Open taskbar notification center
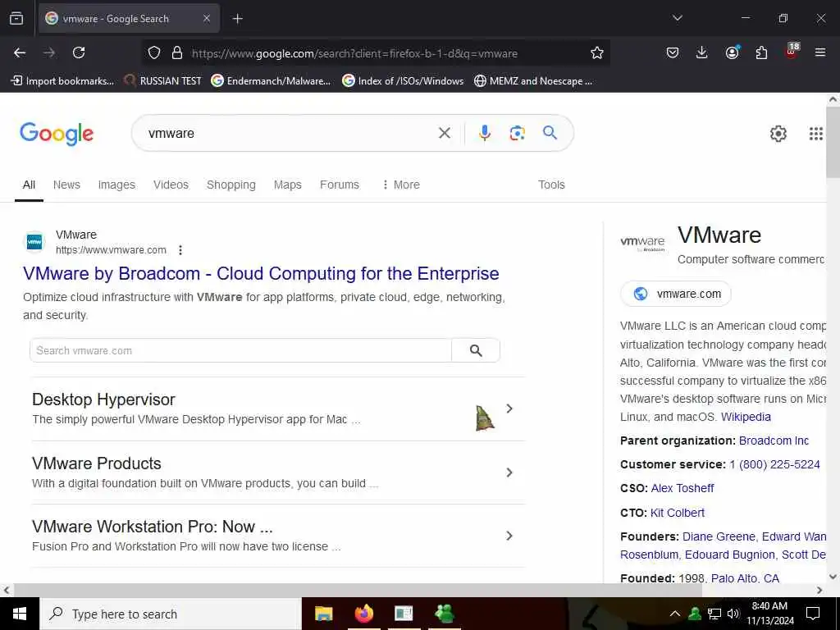 click(813, 614)
